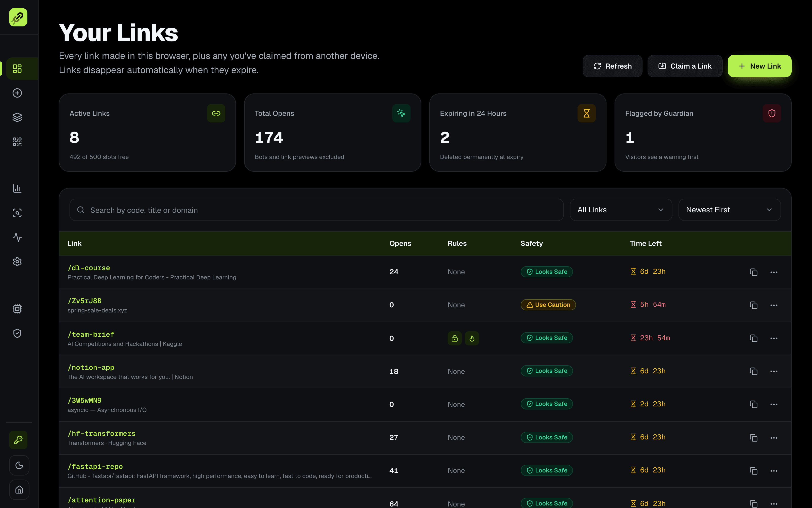Click the 'spring-sale-deals.xyz' subtitle
Viewport: 812px width, 508px height.
coord(97,310)
